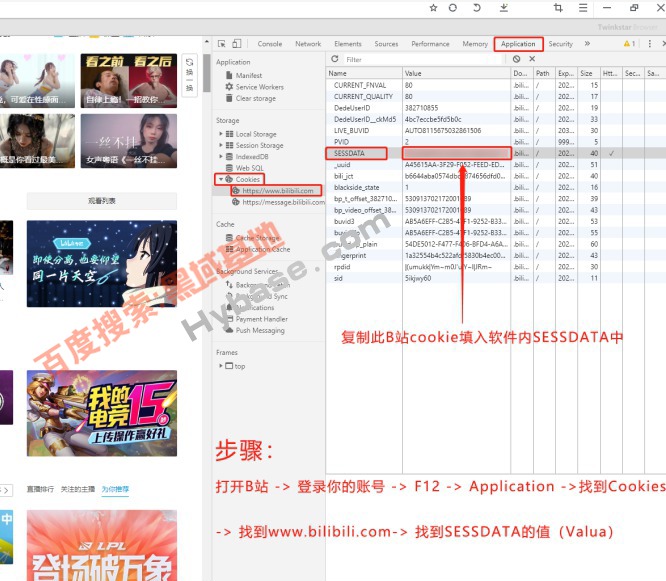Open the browser hamburger menu
The image size is (666, 581).
tap(583, 8)
